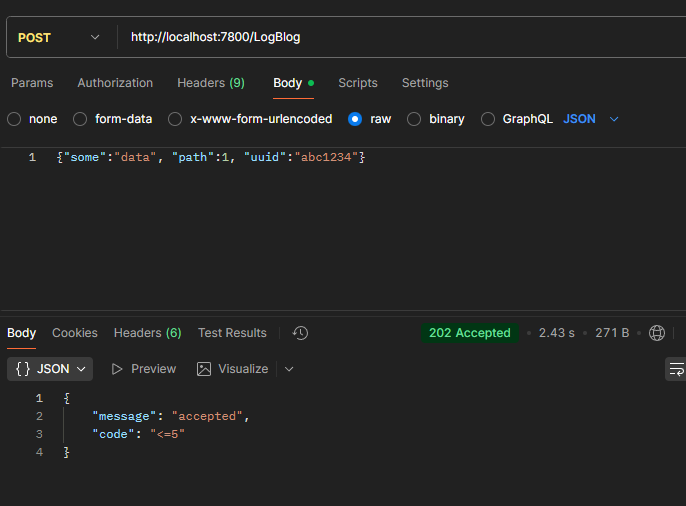View response Cookies tab
686x506 pixels.
click(75, 333)
